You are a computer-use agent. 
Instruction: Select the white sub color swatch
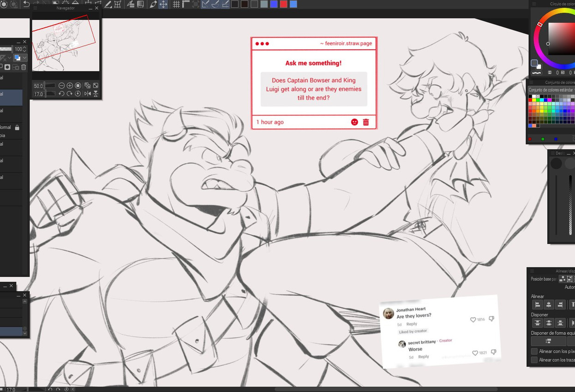click(x=539, y=67)
